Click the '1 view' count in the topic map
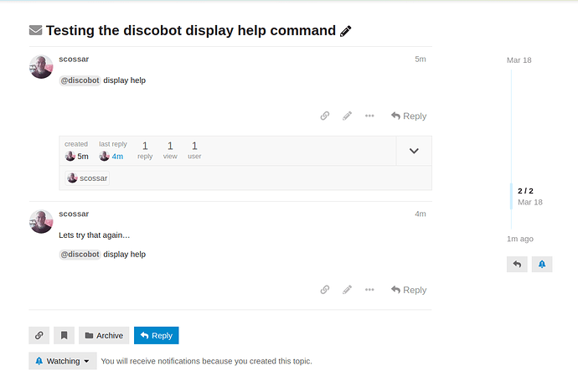The height and width of the screenshot is (392, 578). pyautogui.click(x=170, y=150)
